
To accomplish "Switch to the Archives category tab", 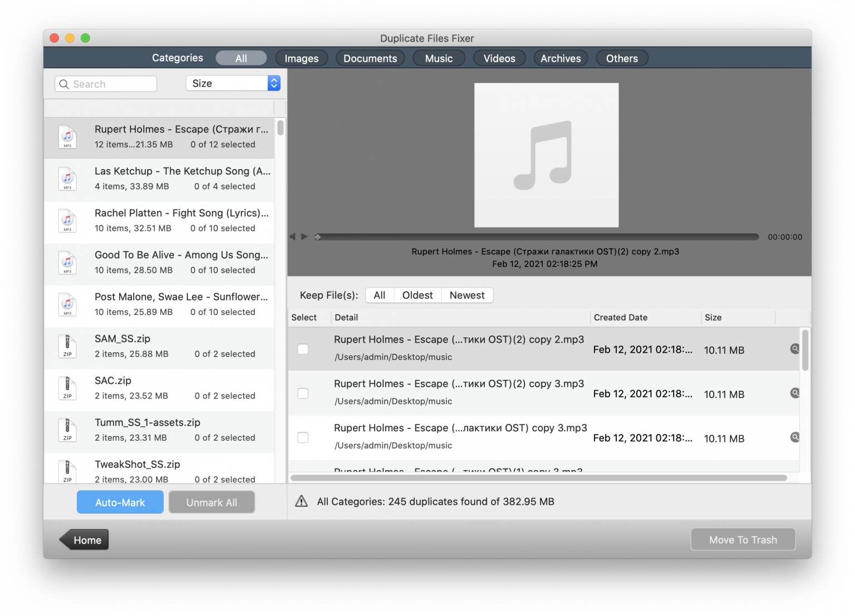I will [561, 58].
